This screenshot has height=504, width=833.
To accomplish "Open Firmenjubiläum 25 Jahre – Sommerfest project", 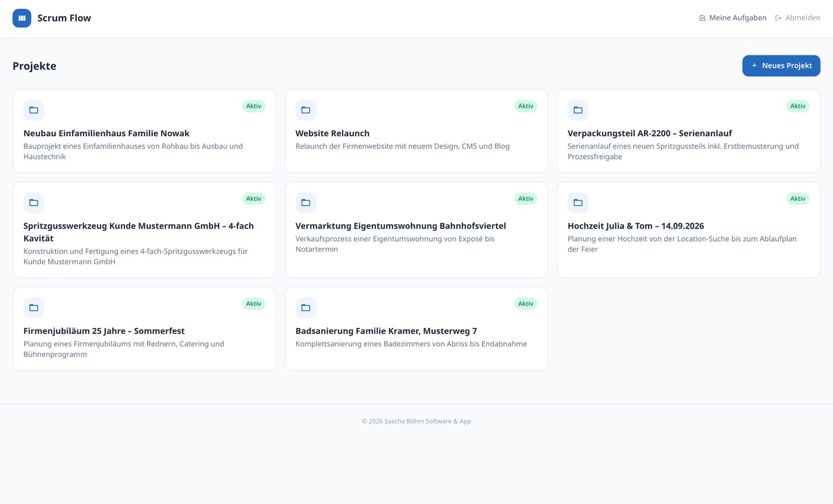I will pyautogui.click(x=104, y=331).
